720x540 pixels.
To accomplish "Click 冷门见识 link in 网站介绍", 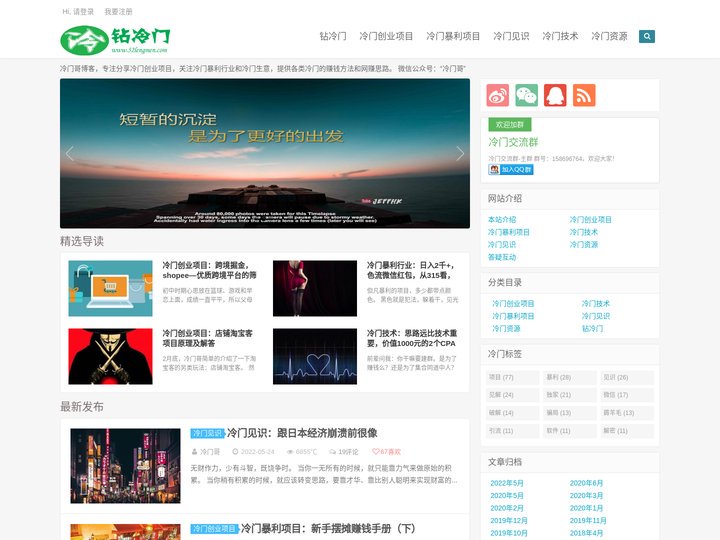I will [502, 244].
